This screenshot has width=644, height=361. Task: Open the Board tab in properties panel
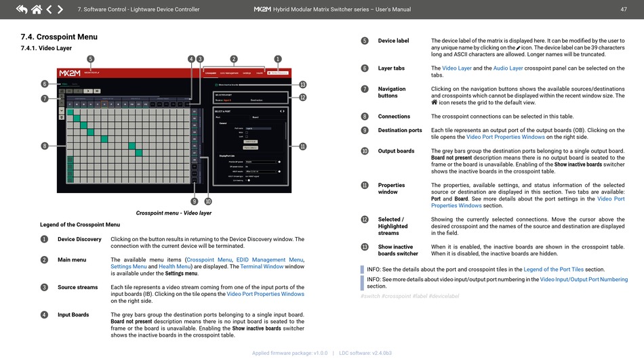[x=256, y=117]
